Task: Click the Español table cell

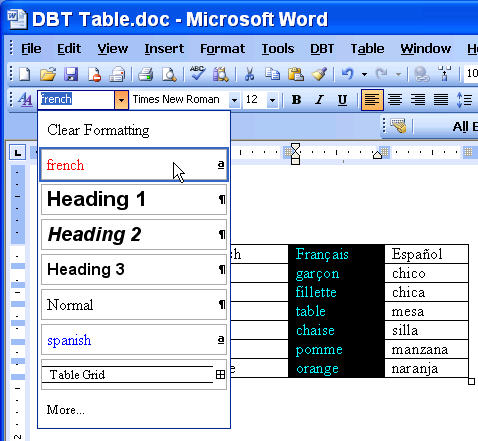Action: (426, 254)
